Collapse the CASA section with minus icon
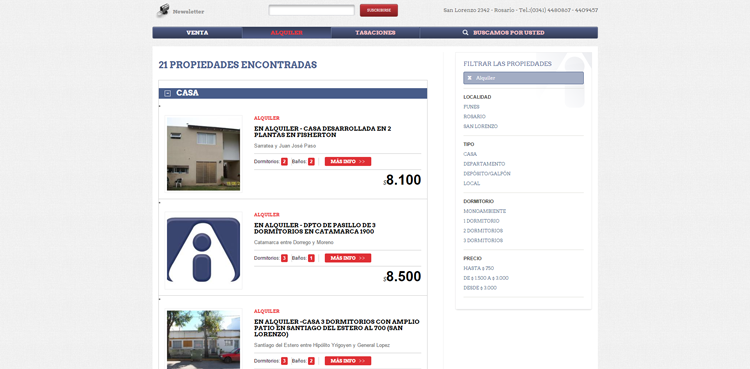The height and width of the screenshot is (369, 750). point(167,93)
